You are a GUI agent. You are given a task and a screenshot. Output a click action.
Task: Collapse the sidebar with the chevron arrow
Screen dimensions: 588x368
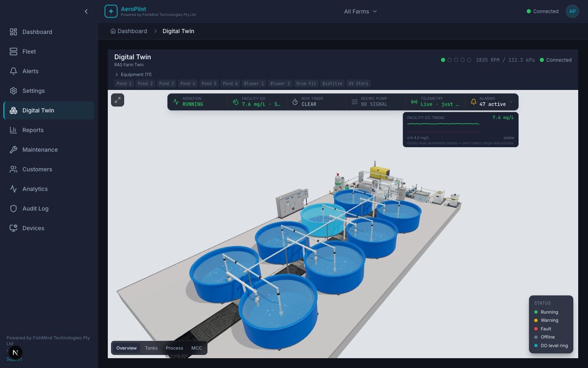point(86,11)
